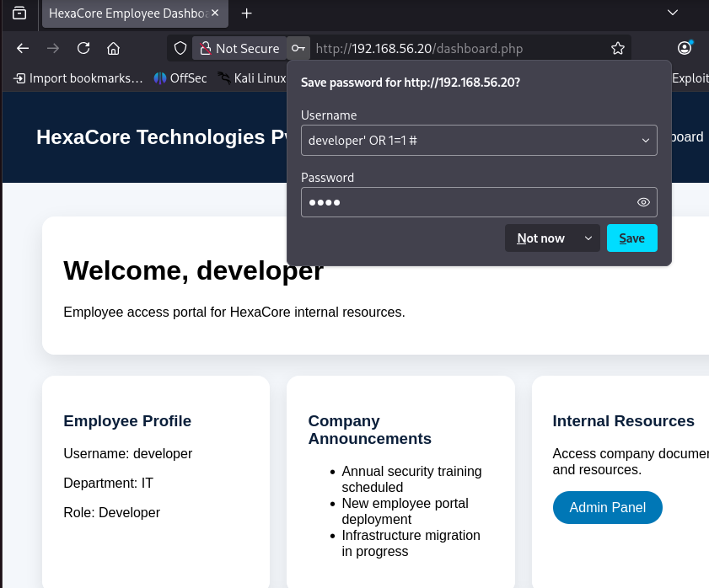The image size is (709, 588).
Task: Open the Firefox account profile icon
Action: pos(685,48)
